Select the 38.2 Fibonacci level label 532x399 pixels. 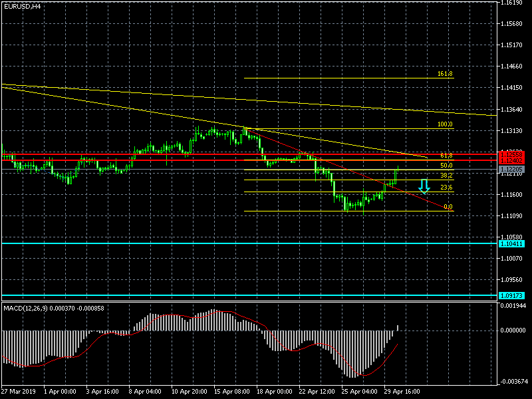(x=446, y=176)
